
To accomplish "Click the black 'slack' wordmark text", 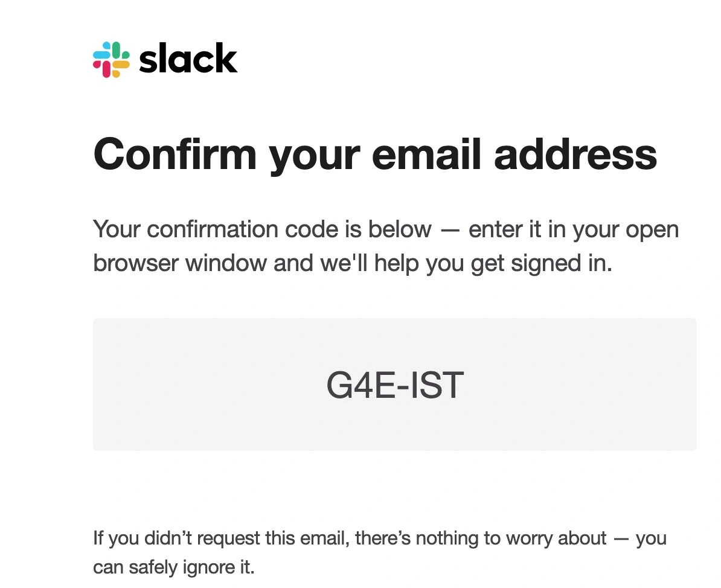I will pos(188,59).
